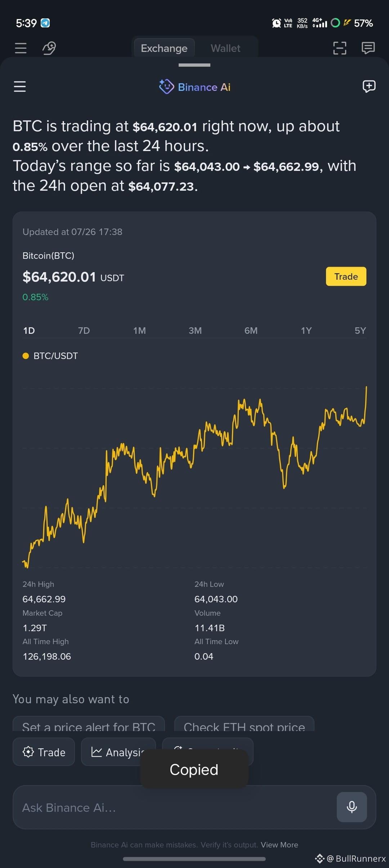
Task: Open the Trade quick action chip
Action: (x=44, y=752)
